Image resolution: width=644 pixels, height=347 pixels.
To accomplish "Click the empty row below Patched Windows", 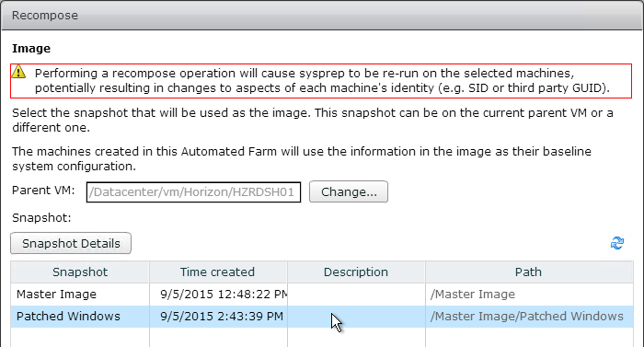I will tap(322, 338).
